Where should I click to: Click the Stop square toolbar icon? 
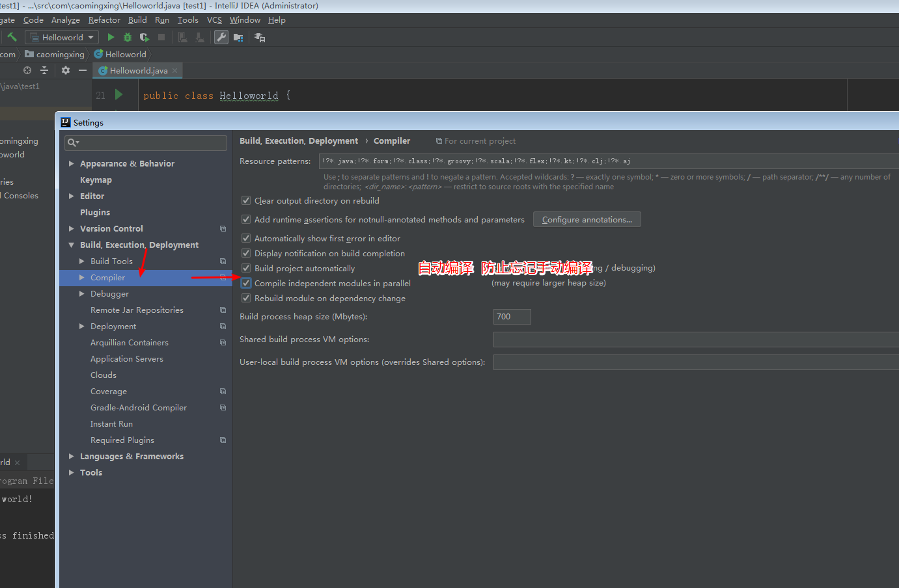coord(161,37)
